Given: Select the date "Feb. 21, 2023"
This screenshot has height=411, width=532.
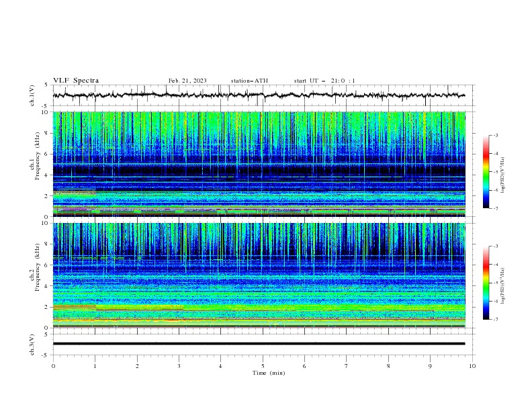Looking at the screenshot, I should [x=187, y=81].
